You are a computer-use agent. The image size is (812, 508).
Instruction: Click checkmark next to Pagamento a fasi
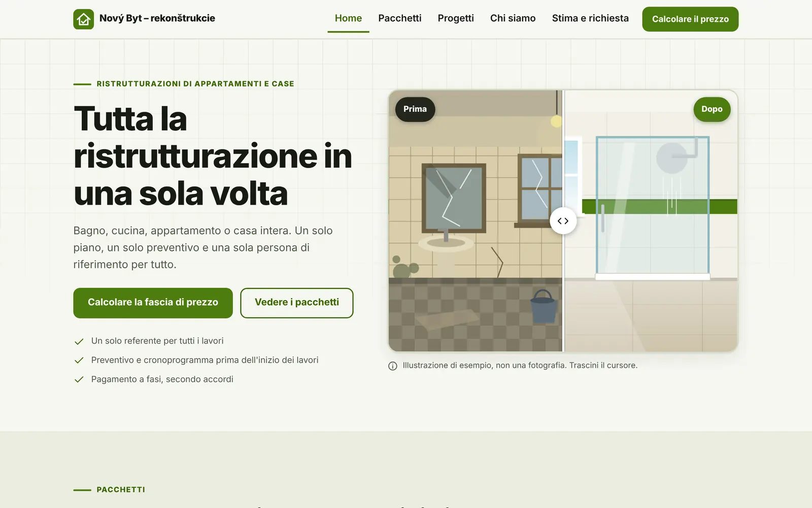click(x=79, y=379)
